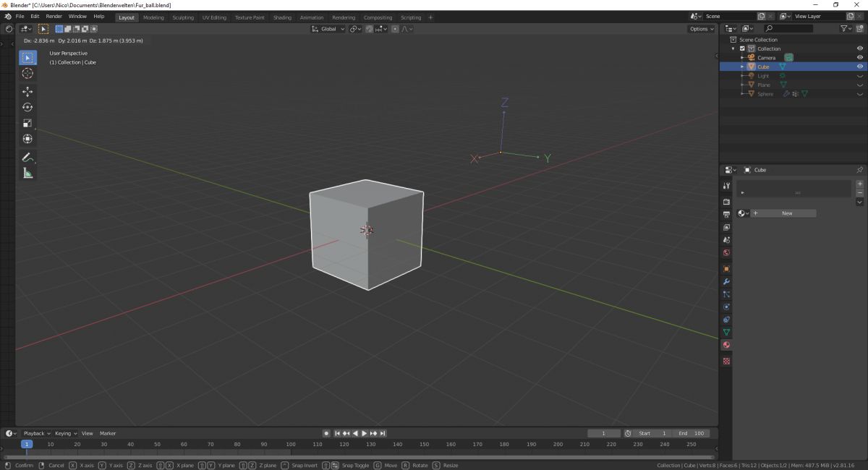Expand the Camera item in outliner
The image size is (868, 470).
[x=742, y=58]
